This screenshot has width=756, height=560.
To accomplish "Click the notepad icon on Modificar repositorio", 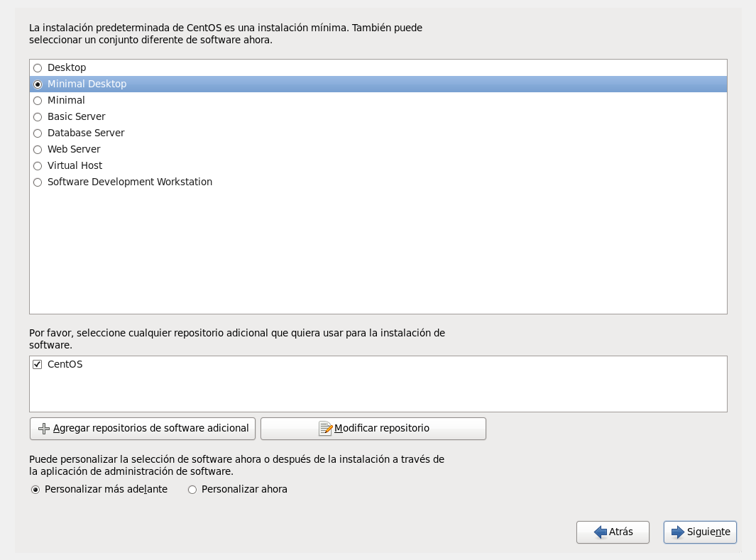I will point(326,429).
